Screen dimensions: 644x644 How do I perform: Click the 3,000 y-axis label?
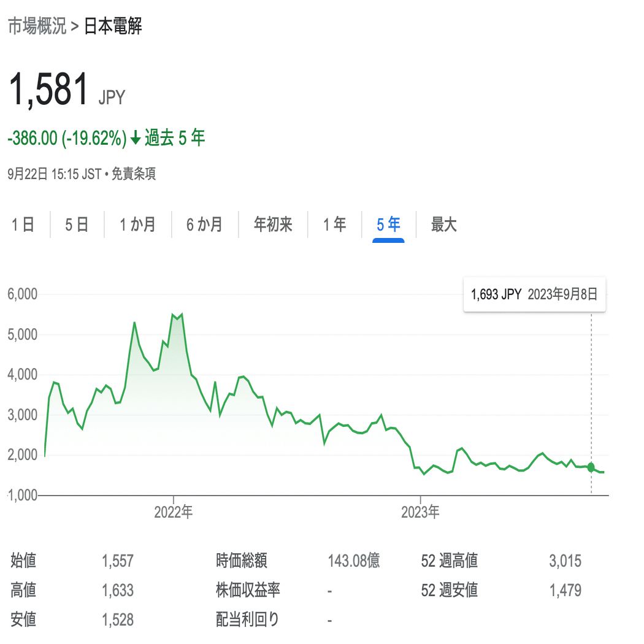(23, 415)
